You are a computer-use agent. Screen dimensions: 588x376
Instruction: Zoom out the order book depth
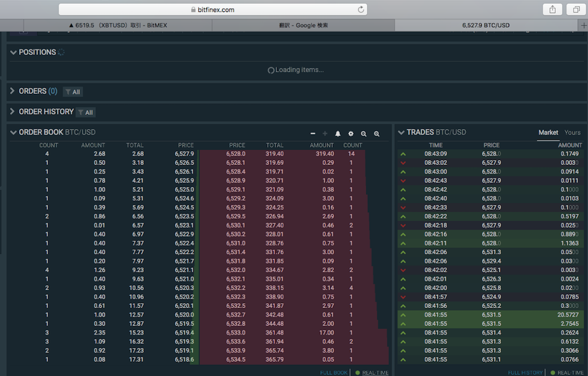point(364,134)
